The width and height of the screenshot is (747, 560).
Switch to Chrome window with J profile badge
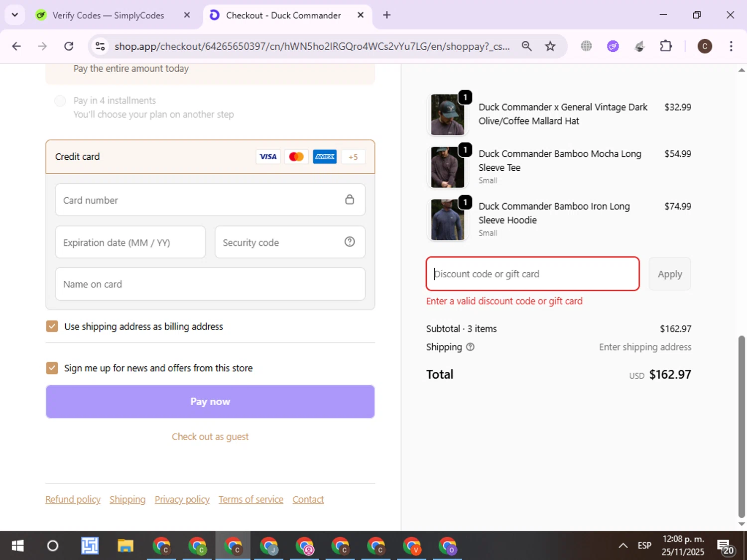coord(269,546)
